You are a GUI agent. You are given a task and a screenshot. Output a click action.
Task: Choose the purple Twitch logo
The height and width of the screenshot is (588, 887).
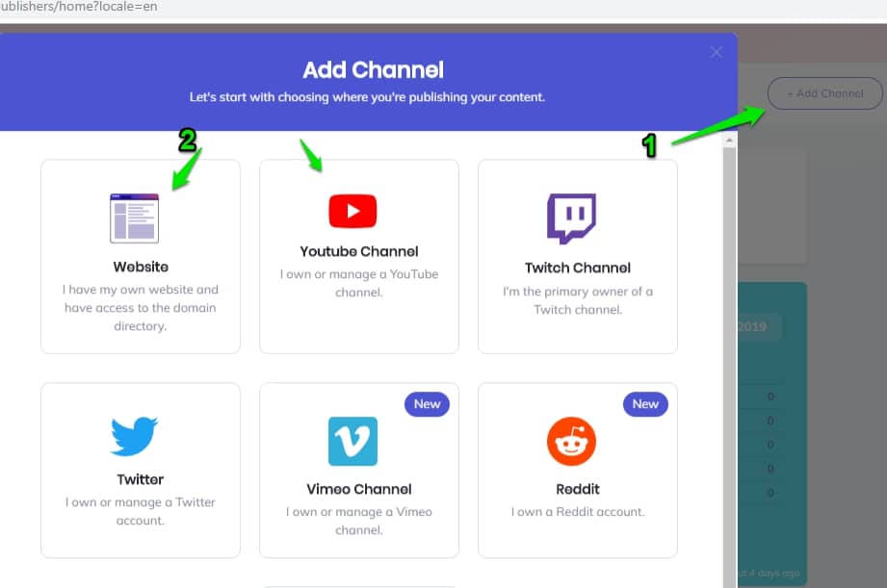coord(571,218)
